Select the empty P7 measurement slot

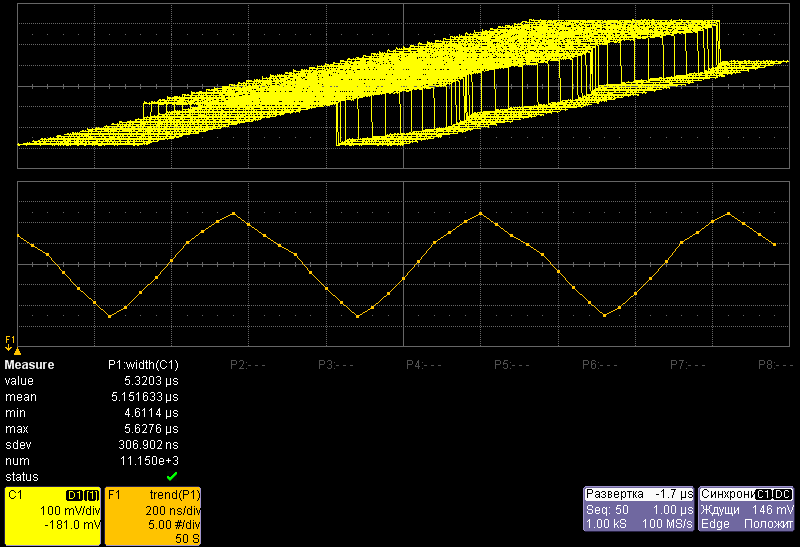(x=686, y=366)
